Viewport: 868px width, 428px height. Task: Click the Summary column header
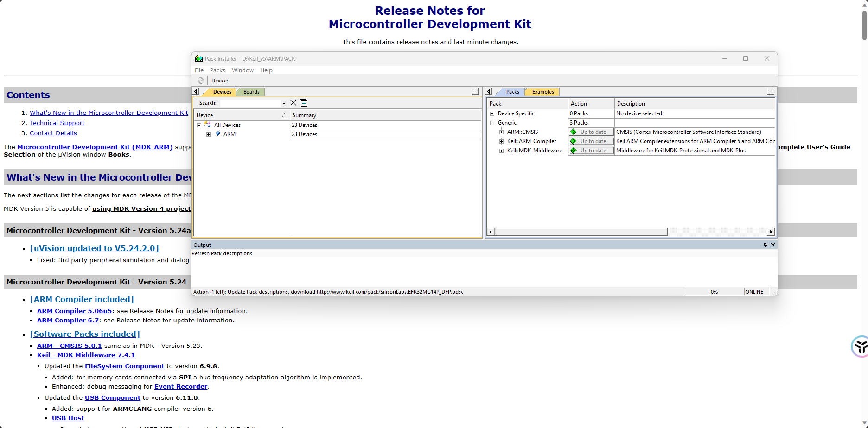click(x=386, y=115)
